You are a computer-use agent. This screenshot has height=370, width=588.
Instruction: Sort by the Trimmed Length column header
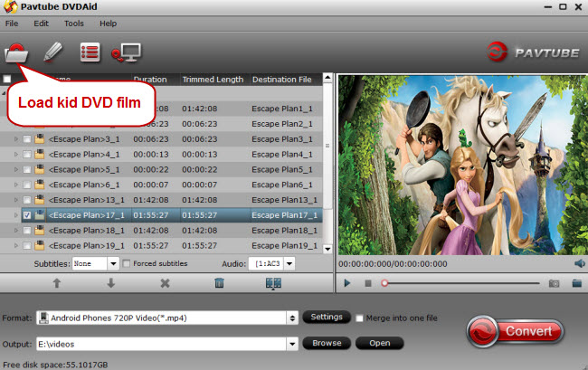coord(213,80)
